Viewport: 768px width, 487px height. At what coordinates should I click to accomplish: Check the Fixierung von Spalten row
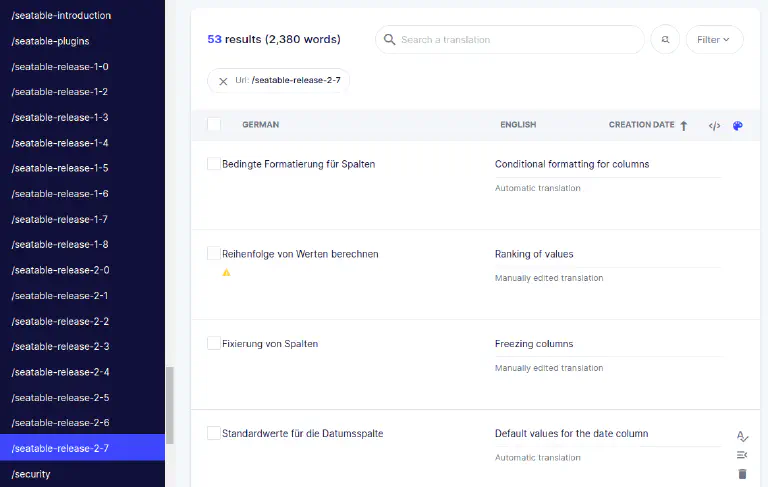(x=214, y=343)
